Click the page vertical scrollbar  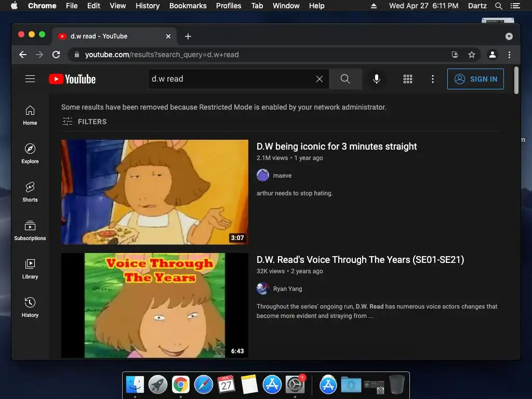[x=516, y=80]
